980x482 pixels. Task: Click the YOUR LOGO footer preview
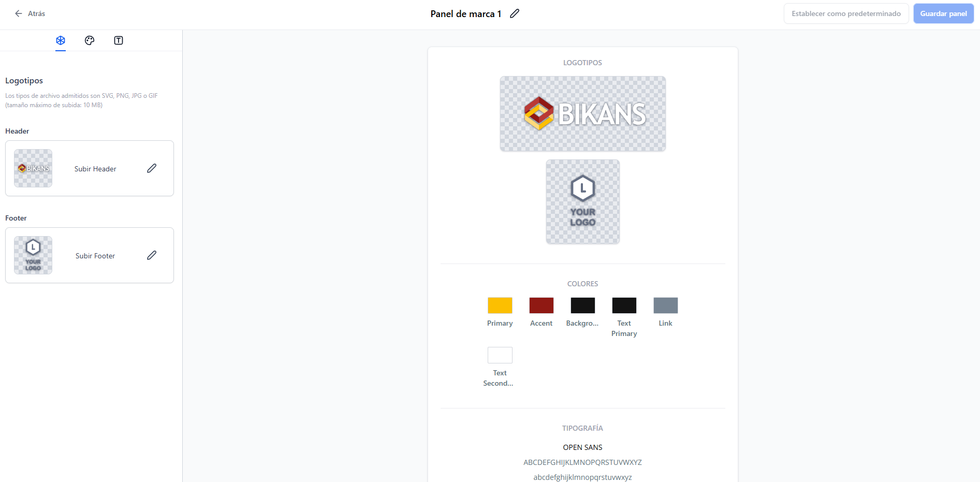click(583, 201)
